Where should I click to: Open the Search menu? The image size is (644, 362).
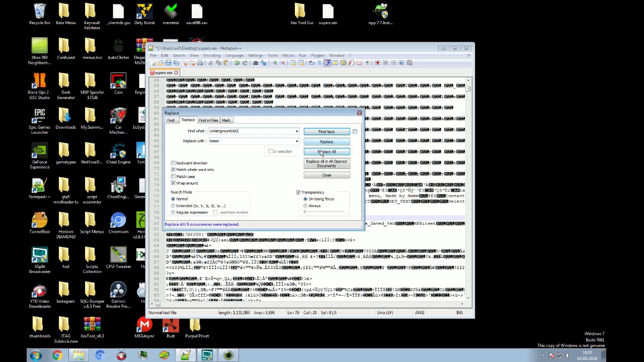coord(179,55)
